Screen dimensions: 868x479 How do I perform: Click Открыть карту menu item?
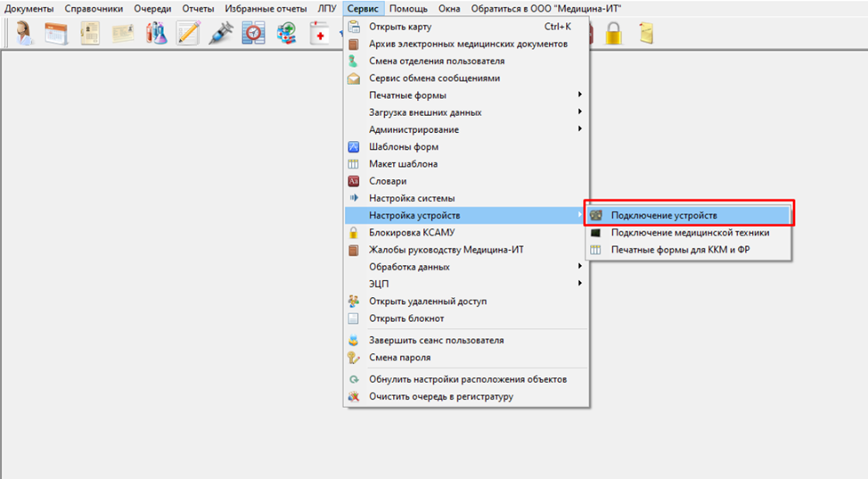point(400,27)
